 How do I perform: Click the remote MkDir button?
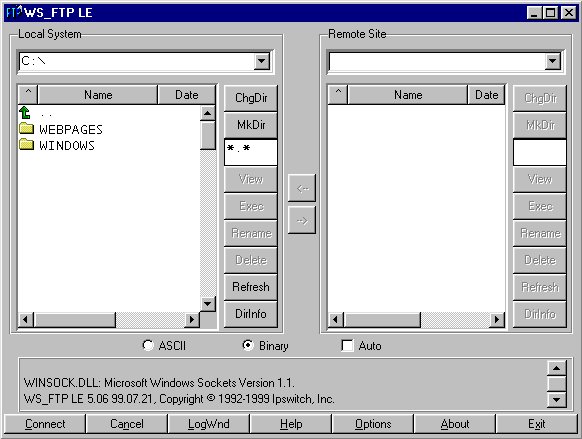[x=540, y=125]
